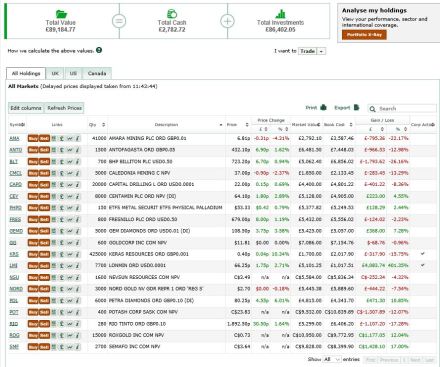Click the Export text link
The image size is (440, 367).
click(342, 108)
